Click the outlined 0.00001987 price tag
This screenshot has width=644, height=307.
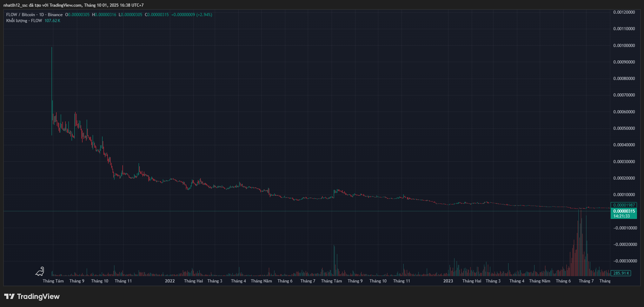pyautogui.click(x=624, y=205)
